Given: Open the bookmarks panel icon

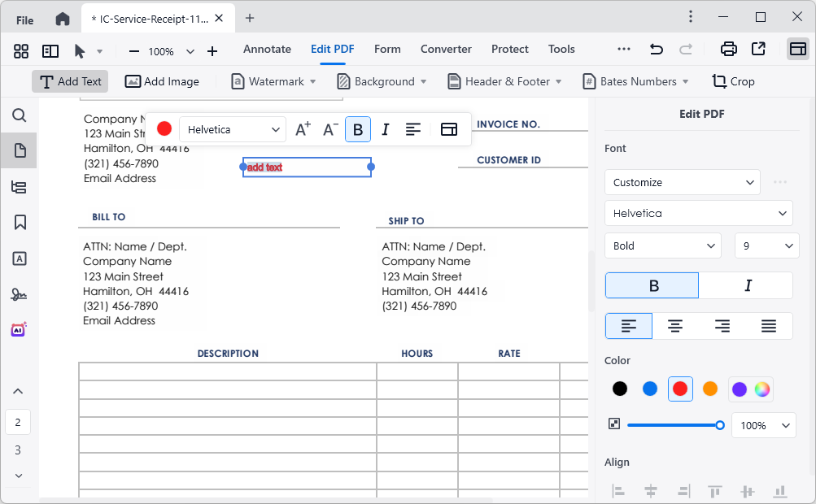Looking at the screenshot, I should coord(19,223).
